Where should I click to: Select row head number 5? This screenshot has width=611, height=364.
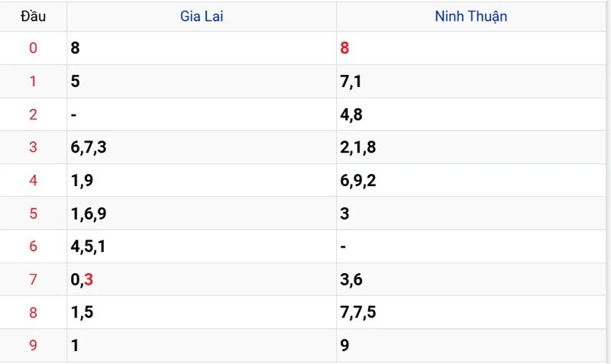[x=33, y=214]
